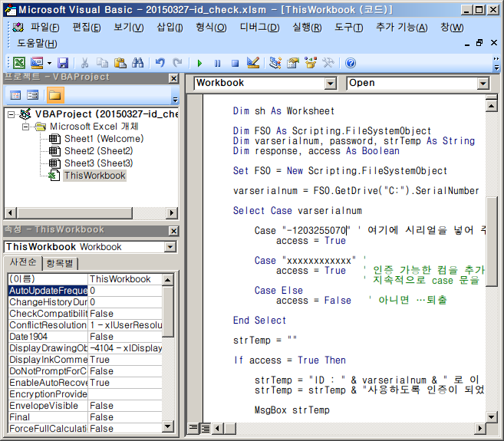Click the Find binoculars icon
This screenshot has width=504, height=441.
138,63
